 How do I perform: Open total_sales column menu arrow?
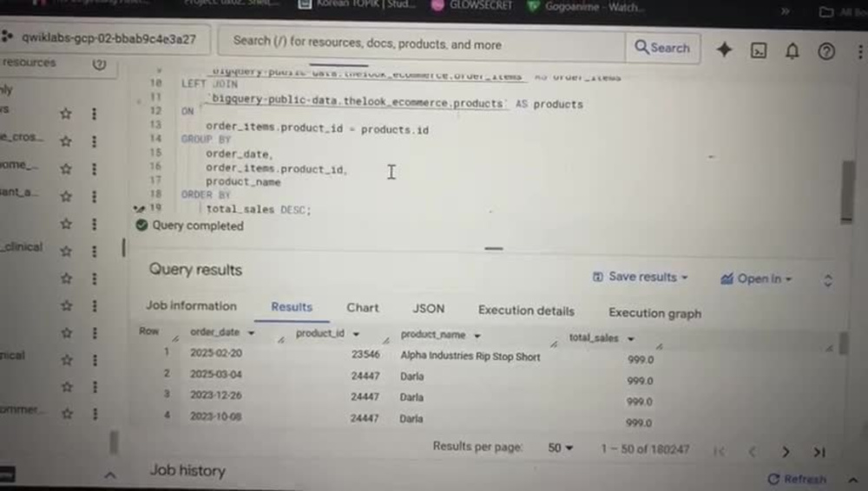(630, 339)
